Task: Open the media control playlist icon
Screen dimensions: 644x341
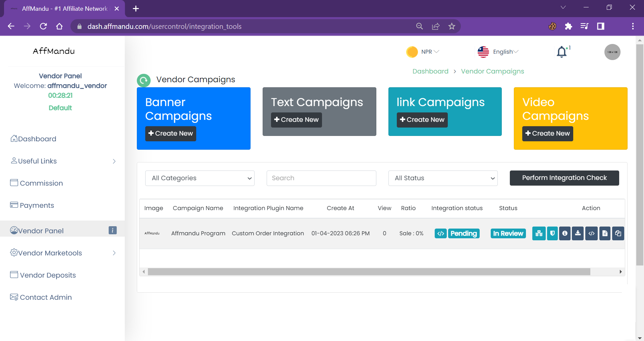Action: (x=584, y=26)
